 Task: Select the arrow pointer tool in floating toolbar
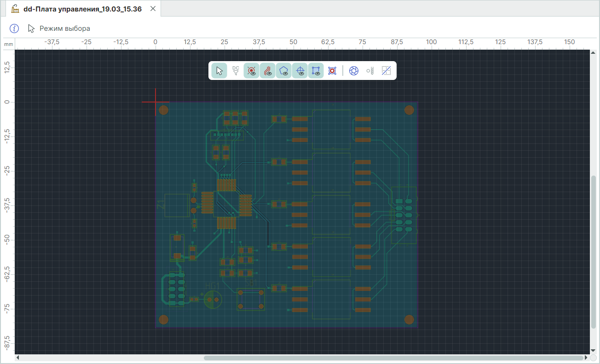click(x=219, y=71)
